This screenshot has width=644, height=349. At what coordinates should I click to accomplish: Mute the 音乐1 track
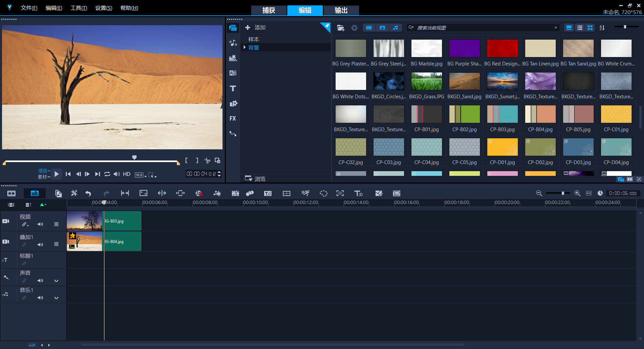pyautogui.click(x=40, y=298)
